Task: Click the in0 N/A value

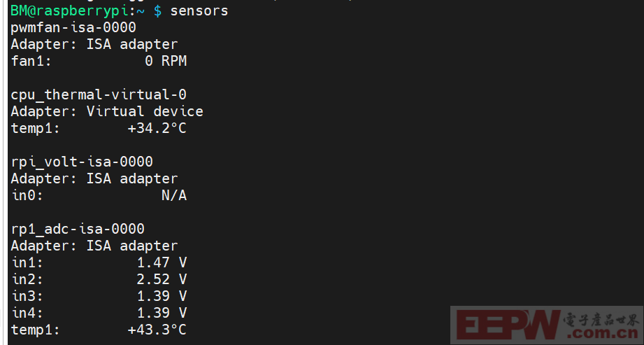Action: [x=174, y=195]
